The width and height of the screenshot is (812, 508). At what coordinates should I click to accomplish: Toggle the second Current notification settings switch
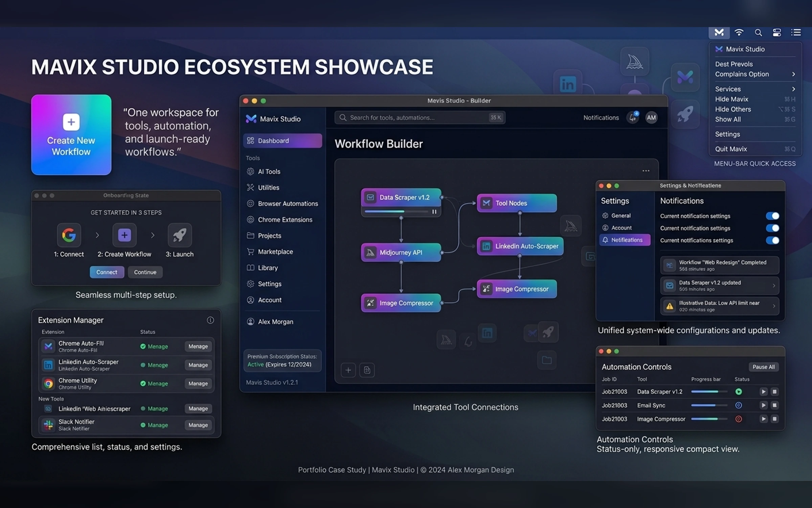tap(772, 228)
